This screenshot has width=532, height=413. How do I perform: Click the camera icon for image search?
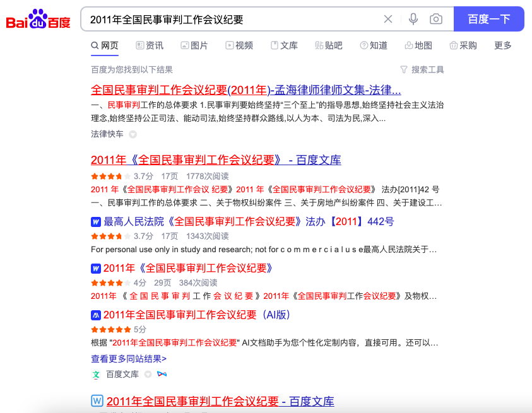(435, 19)
